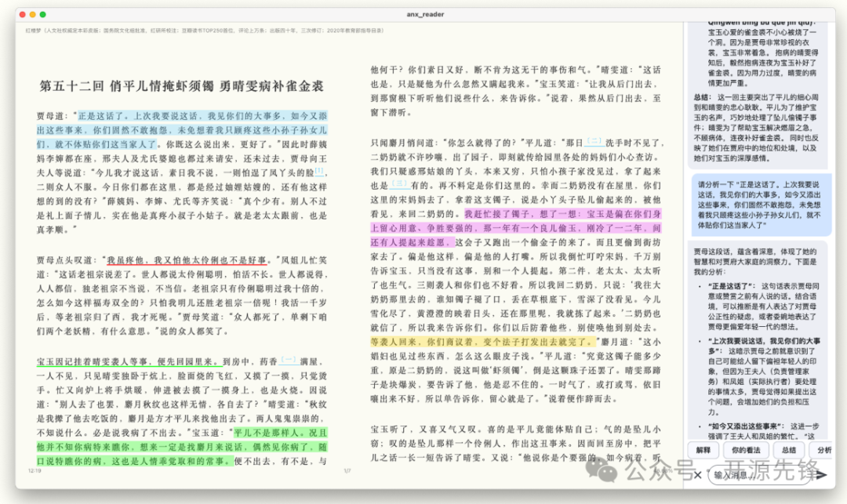Send the chat message with the arrow icon
Screen dimensions: 847x504
[821, 475]
